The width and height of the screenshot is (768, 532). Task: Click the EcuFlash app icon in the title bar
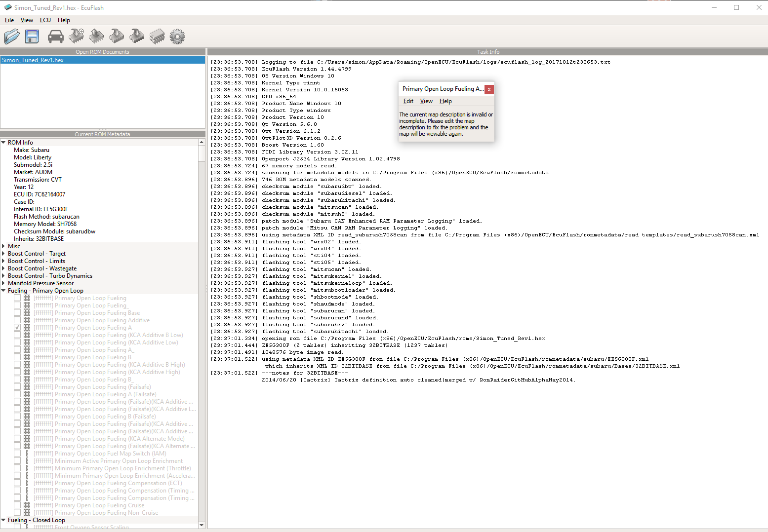pos(7,7)
